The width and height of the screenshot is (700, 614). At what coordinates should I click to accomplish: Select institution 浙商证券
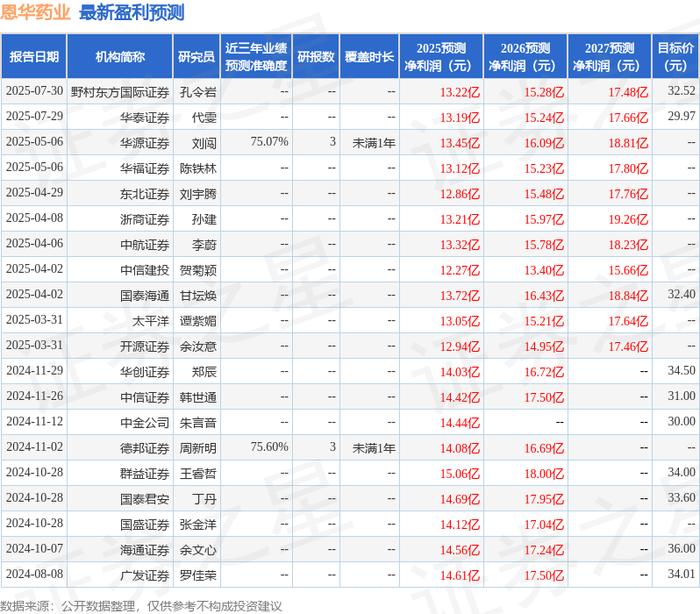click(145, 220)
